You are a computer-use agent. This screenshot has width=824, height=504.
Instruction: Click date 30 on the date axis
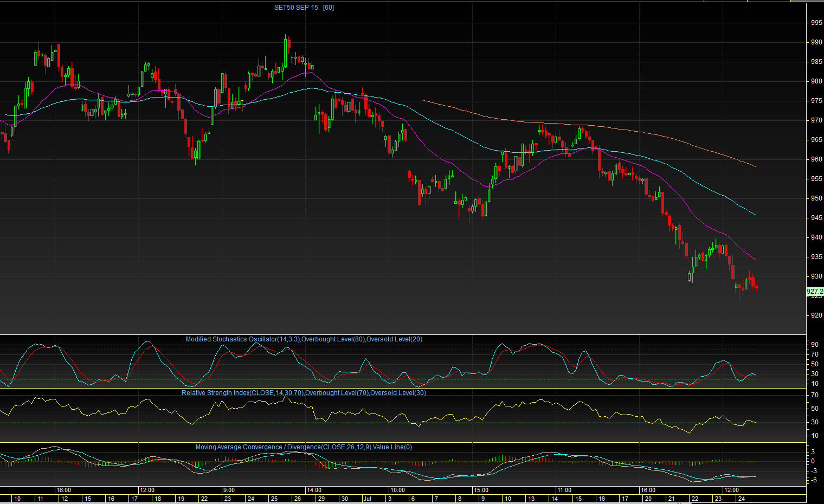coord(345,499)
